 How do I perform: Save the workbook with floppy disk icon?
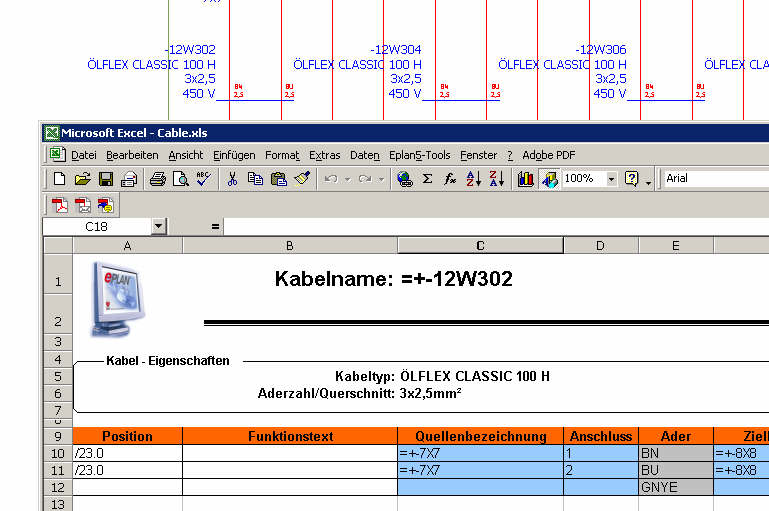pyautogui.click(x=105, y=179)
